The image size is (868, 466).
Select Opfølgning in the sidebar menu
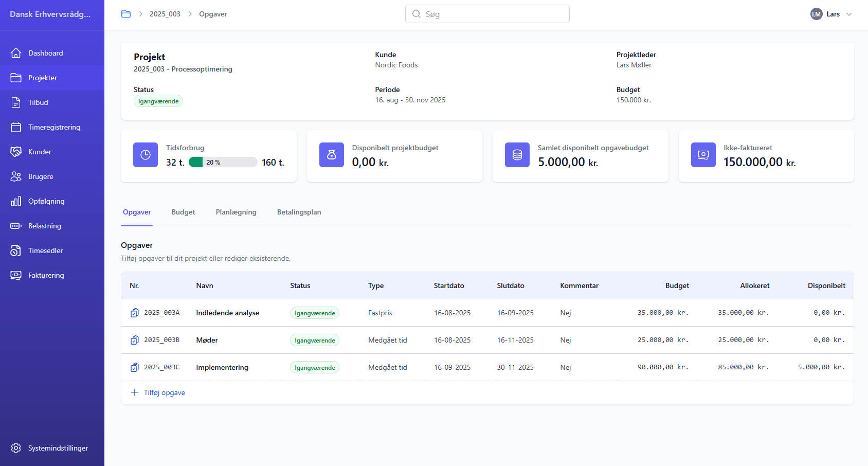(52, 201)
